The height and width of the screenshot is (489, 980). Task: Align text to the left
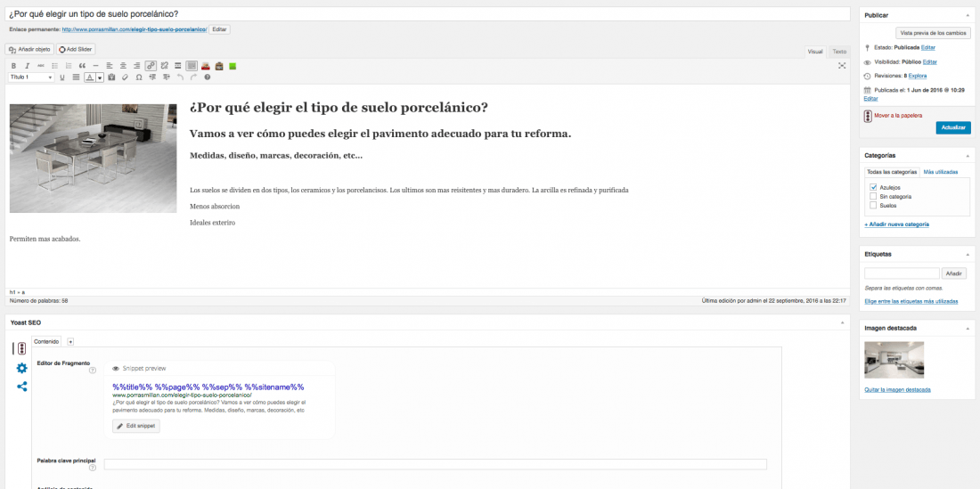(110, 66)
